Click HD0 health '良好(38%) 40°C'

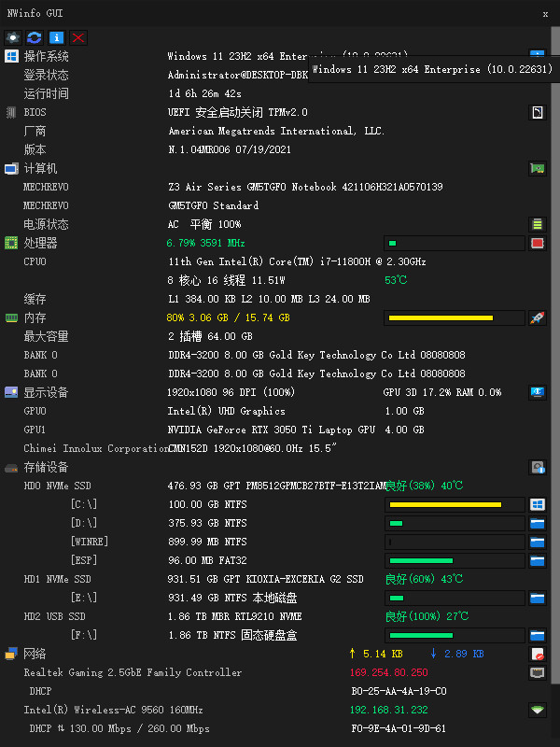click(x=424, y=486)
